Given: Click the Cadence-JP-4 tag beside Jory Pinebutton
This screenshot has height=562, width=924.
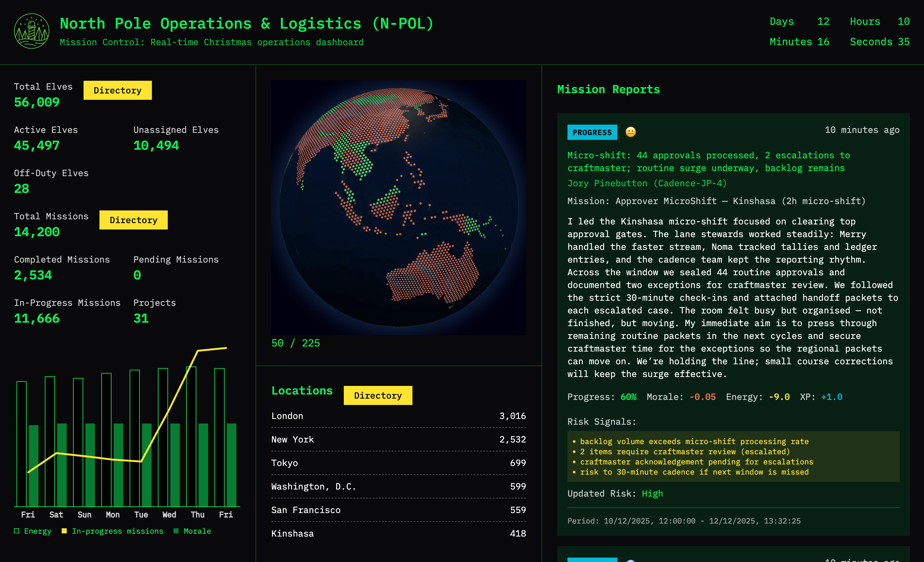Looking at the screenshot, I should pyautogui.click(x=691, y=183).
